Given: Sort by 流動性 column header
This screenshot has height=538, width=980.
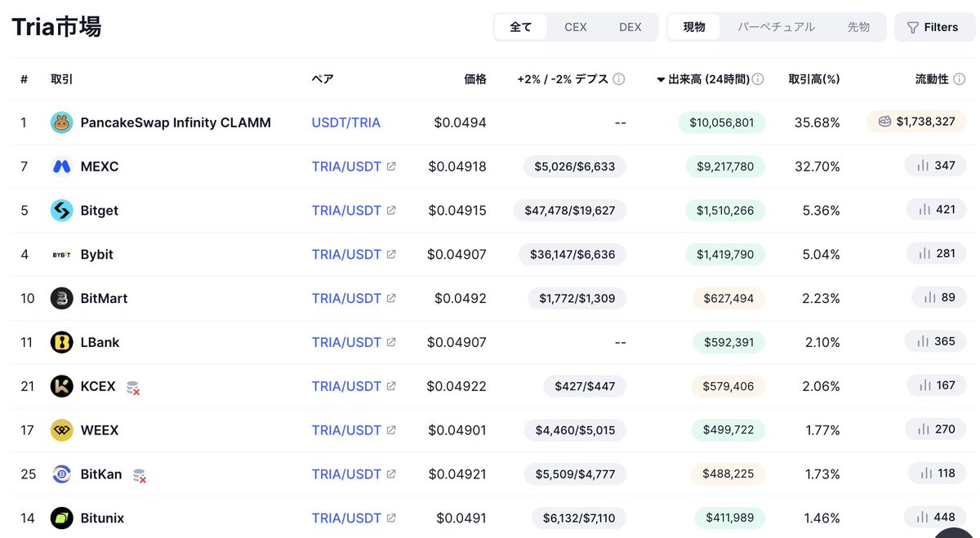Looking at the screenshot, I should (932, 79).
